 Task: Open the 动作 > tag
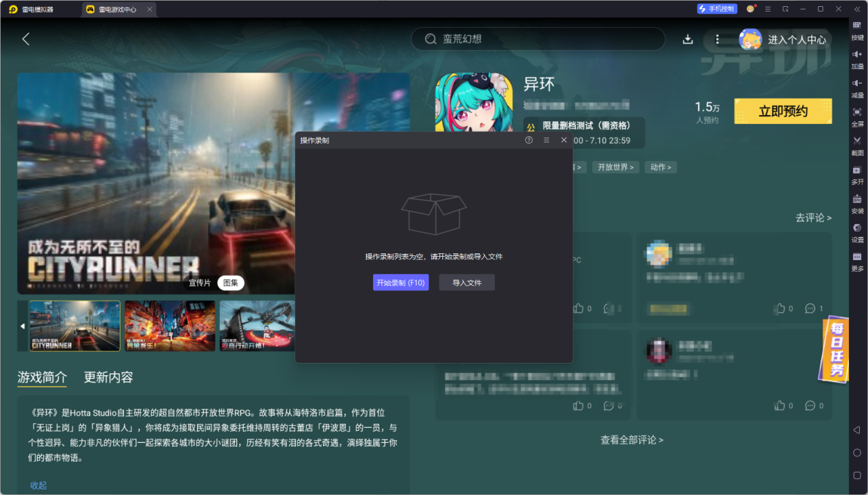point(661,167)
